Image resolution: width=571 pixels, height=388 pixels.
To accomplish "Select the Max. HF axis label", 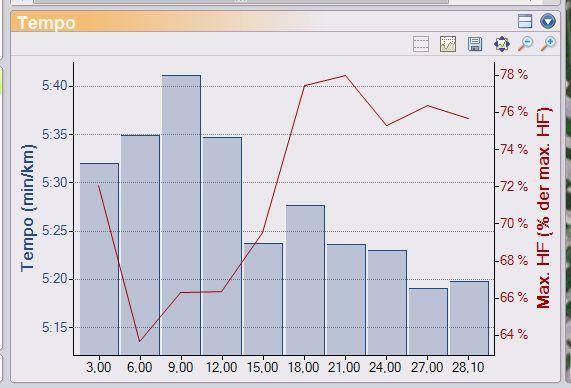I will (x=543, y=208).
